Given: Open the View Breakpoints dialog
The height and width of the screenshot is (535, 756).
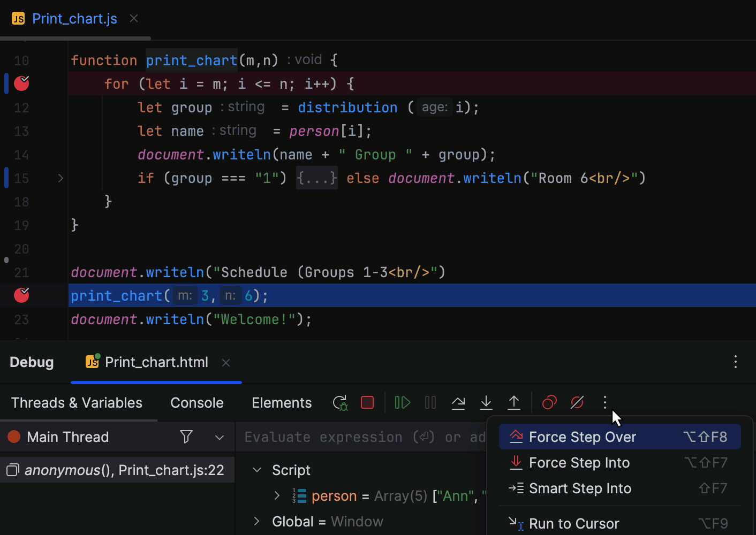Looking at the screenshot, I should [549, 402].
